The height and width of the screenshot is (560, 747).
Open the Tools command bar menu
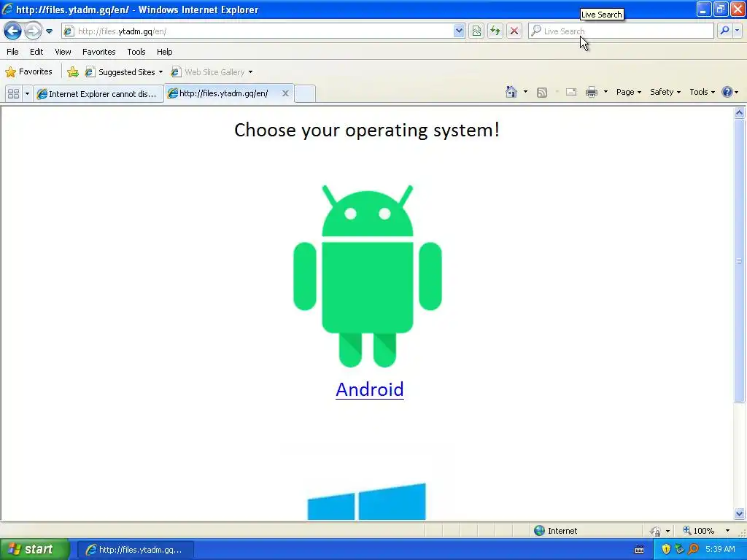pos(703,92)
